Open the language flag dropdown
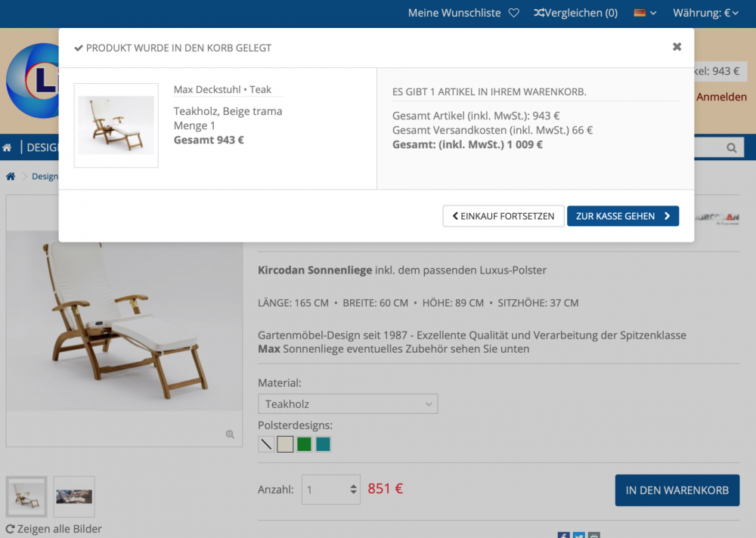Viewport: 756px width, 538px height. (x=645, y=13)
